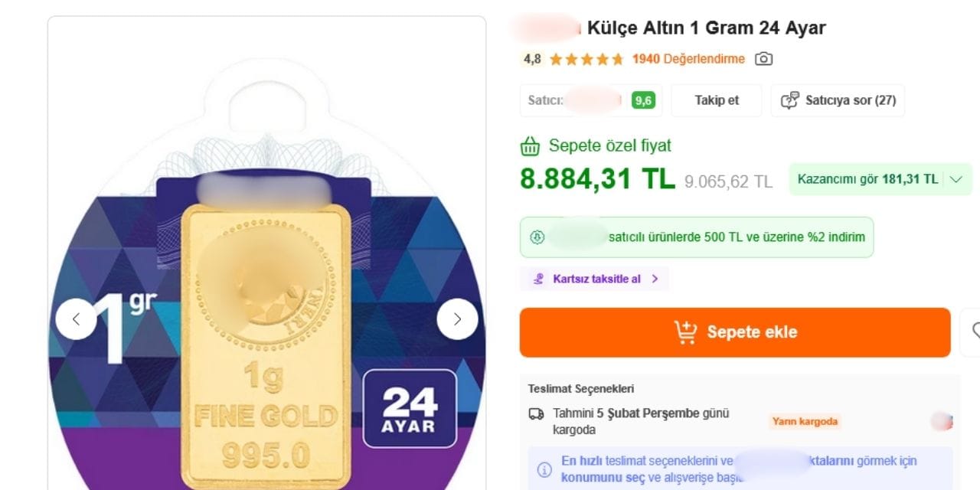
Task: Click the info icon in the delivery notice
Action: pos(544,469)
